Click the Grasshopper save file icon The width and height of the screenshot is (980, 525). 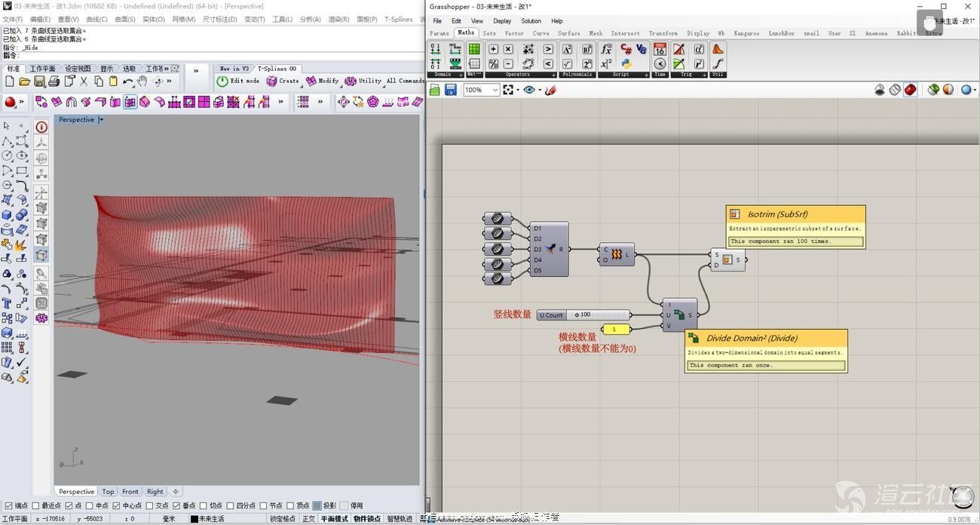point(451,90)
